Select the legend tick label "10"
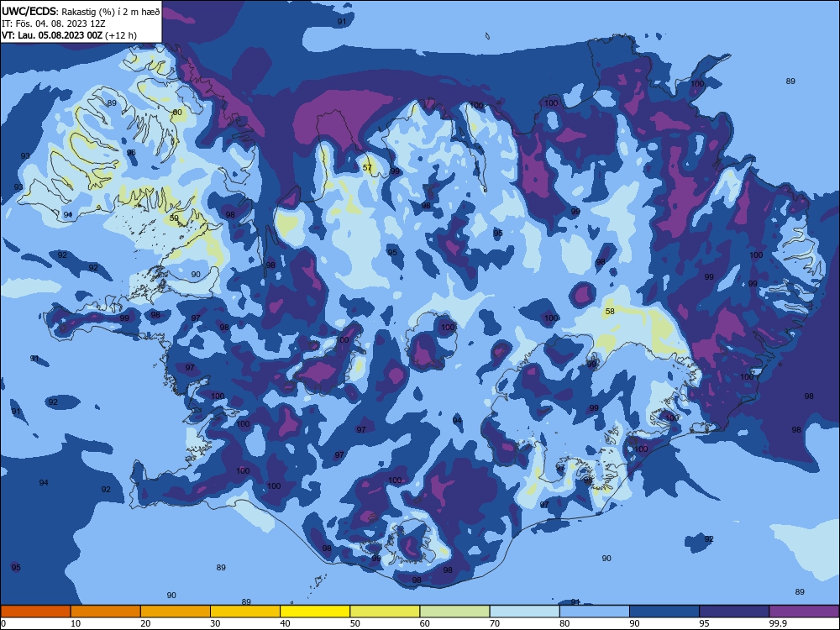This screenshot has width=840, height=630. 76,623
